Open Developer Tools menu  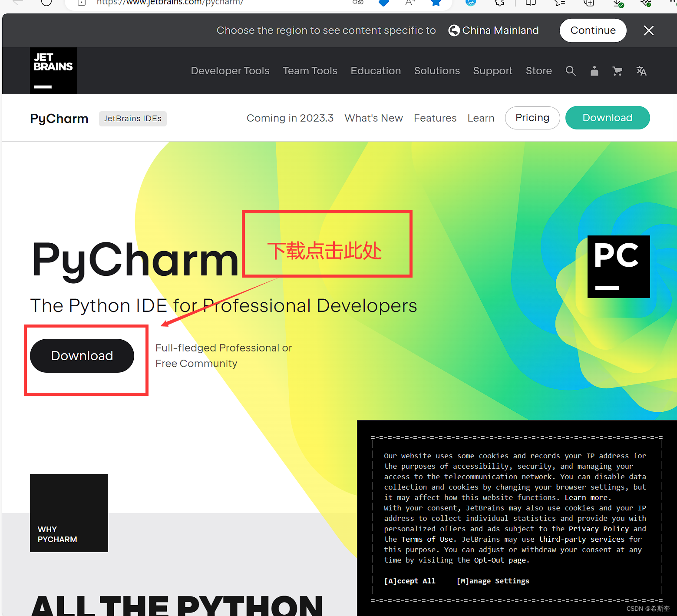230,71
